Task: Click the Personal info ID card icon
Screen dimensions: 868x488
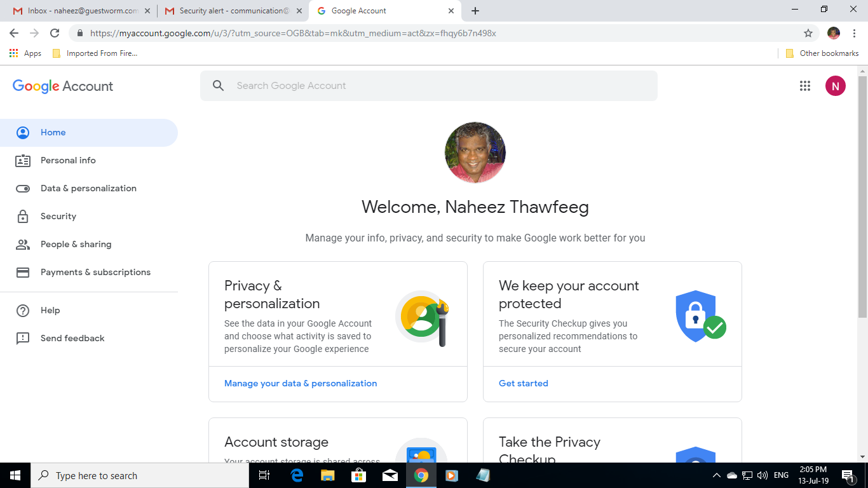Action: point(23,161)
